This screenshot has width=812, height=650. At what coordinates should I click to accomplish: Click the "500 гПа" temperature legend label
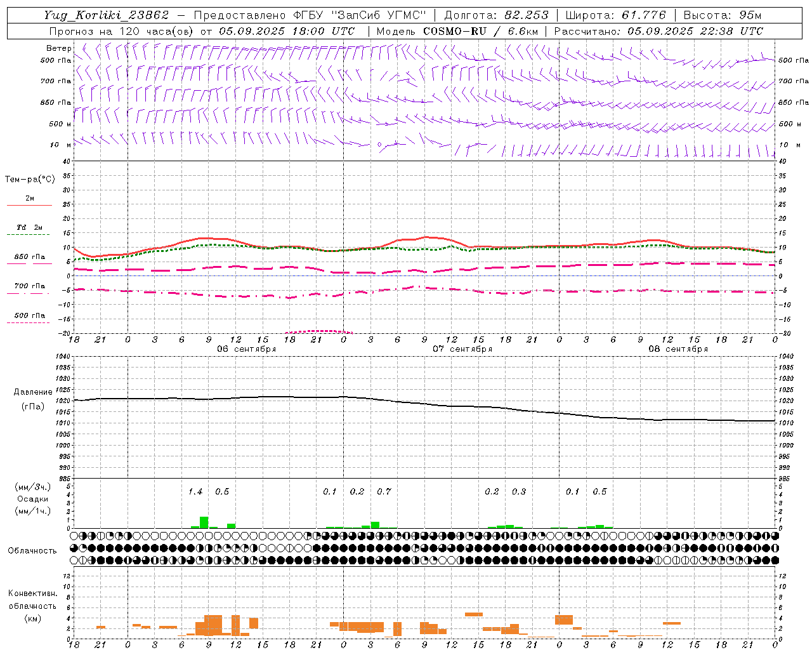30,315
